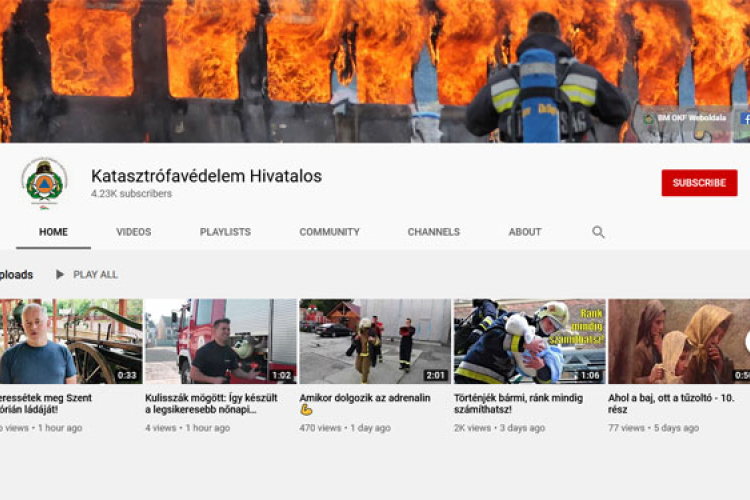Open title ending 'Szent Flórián ládáját!'
750x500 pixels.
(x=46, y=403)
